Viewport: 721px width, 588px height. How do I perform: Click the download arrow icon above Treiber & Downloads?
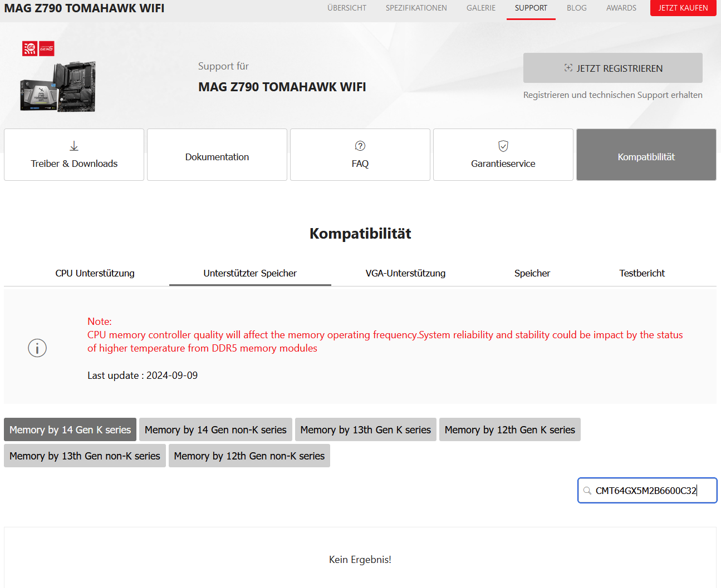(x=74, y=146)
